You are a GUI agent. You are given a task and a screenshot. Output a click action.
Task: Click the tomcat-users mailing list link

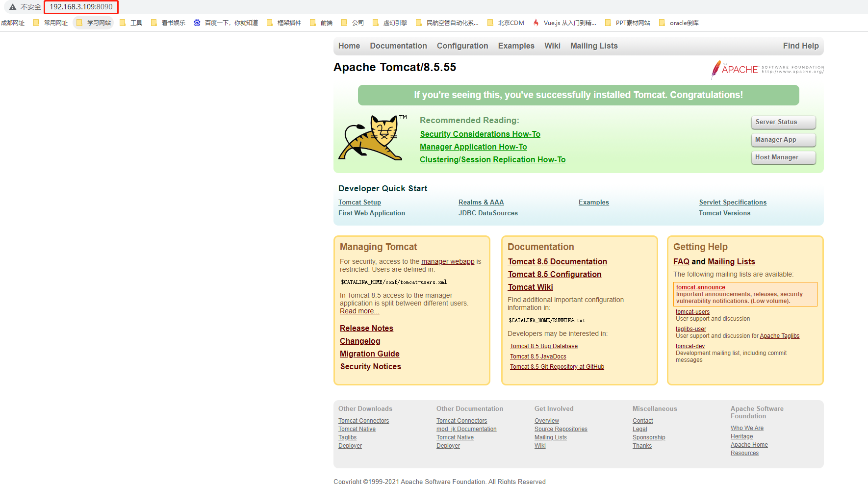692,312
